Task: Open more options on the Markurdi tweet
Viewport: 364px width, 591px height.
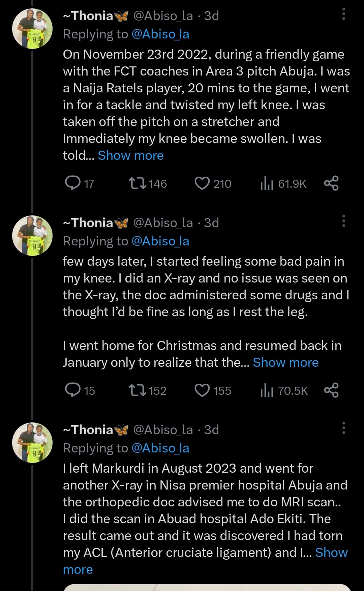Action: [343, 428]
